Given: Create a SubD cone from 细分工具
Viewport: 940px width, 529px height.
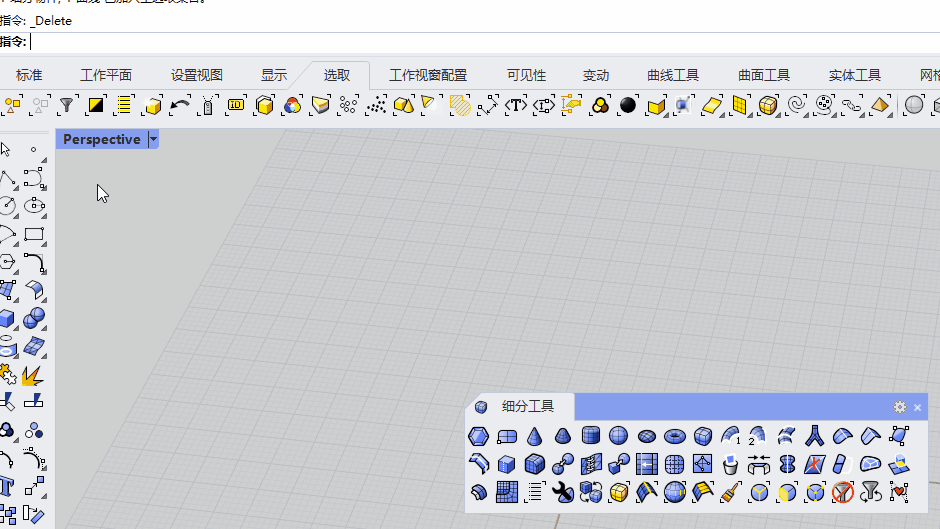Looking at the screenshot, I should tap(534, 436).
